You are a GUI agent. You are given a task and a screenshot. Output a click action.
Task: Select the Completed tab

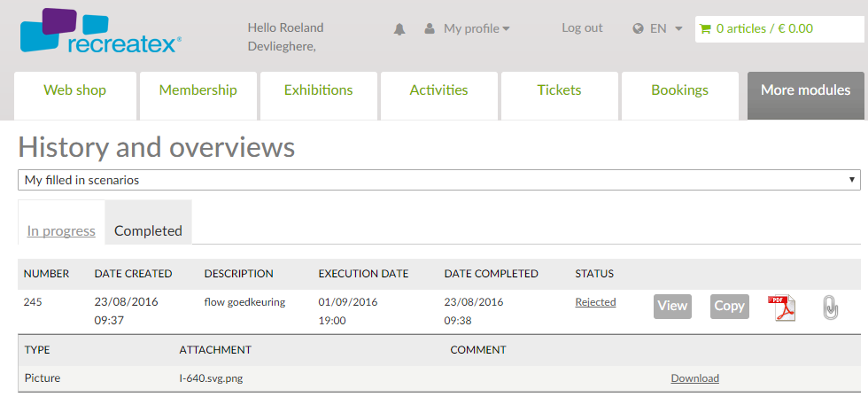tap(148, 230)
